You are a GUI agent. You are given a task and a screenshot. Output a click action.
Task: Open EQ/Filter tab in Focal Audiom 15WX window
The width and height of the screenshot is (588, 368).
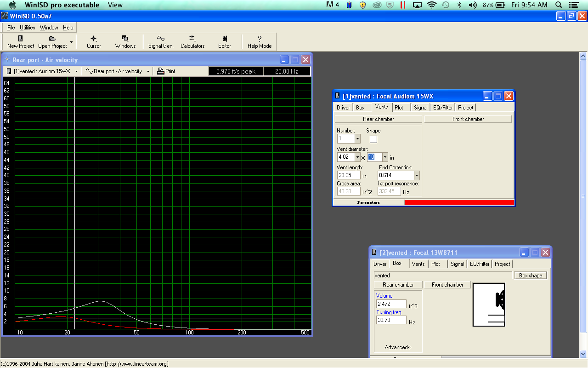(x=443, y=107)
